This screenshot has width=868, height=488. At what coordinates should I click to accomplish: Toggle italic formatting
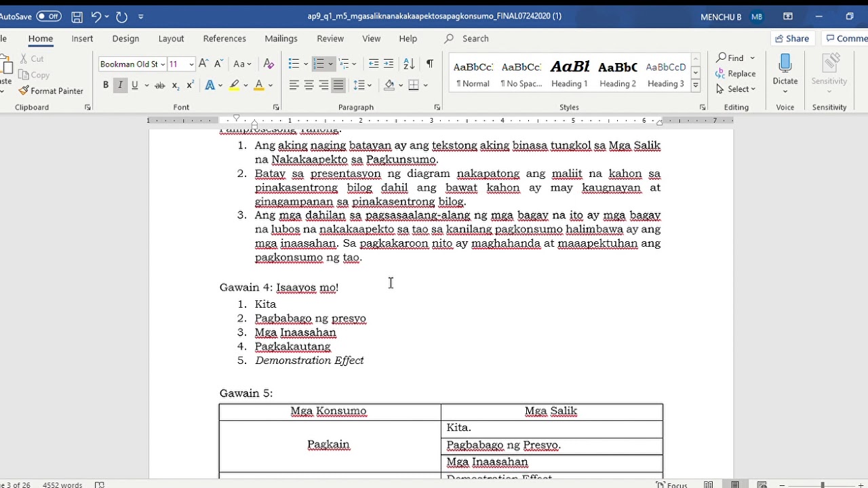point(120,85)
